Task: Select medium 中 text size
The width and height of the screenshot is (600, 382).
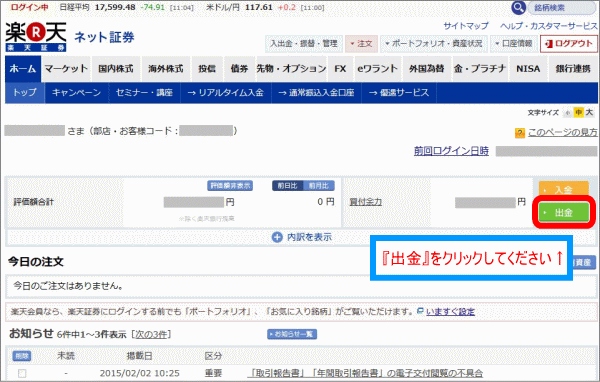Action: click(578, 112)
